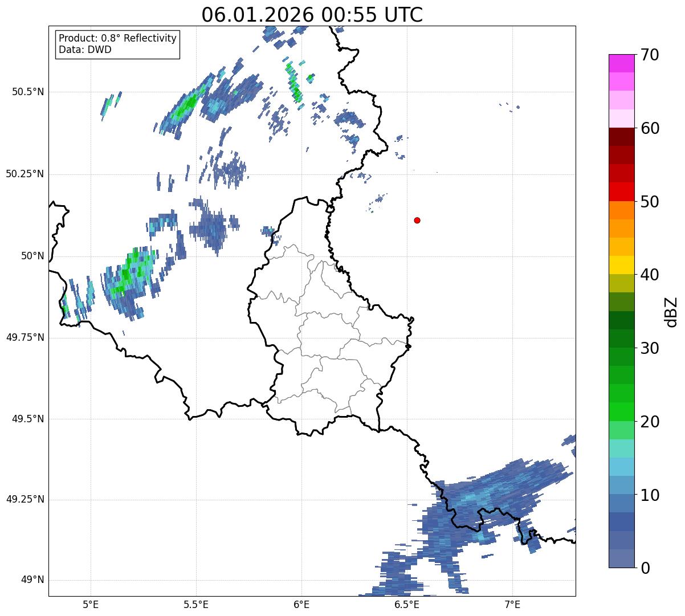Image resolution: width=685 pixels, height=616 pixels.
Task: Click the "Data: DWD" label
Action: click(x=85, y=50)
